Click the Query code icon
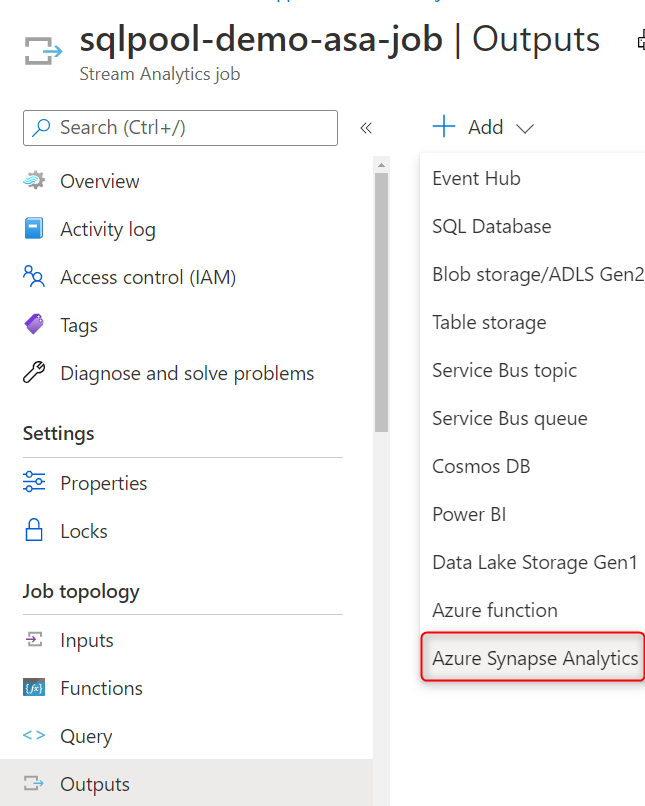Screen dimensions: 645x806 pyautogui.click(x=34, y=736)
